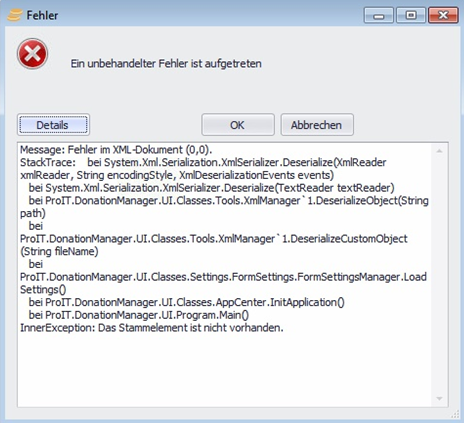This screenshot has height=423, width=464.
Task: Click the resize grip at dialog corner
Action: point(455,414)
